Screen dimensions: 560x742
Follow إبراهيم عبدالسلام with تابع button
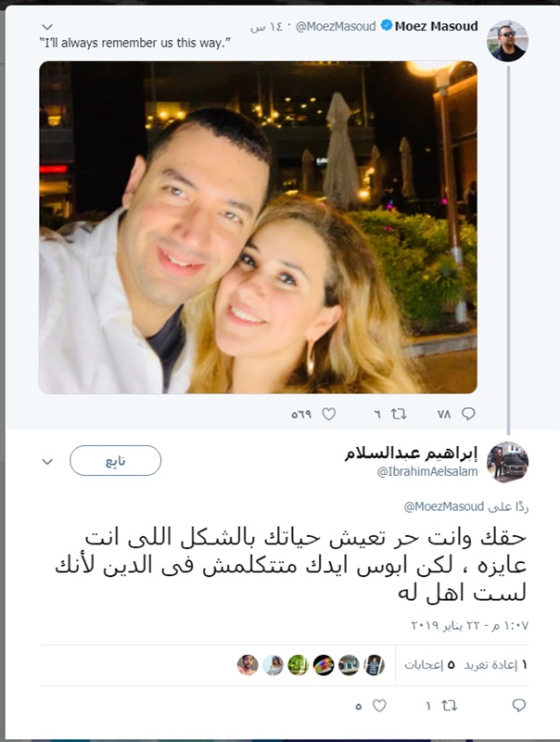[x=115, y=460]
